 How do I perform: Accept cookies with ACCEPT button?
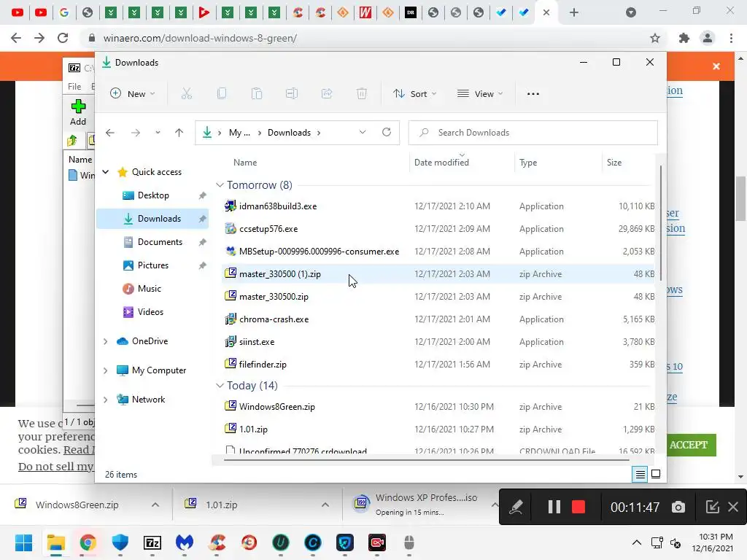coord(689,445)
